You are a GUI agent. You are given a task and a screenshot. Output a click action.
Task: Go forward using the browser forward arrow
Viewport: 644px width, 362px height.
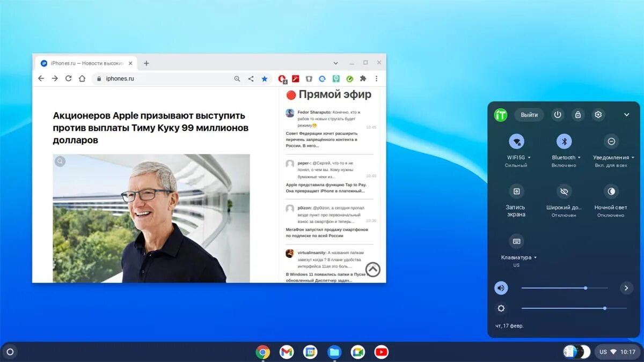pyautogui.click(x=55, y=78)
